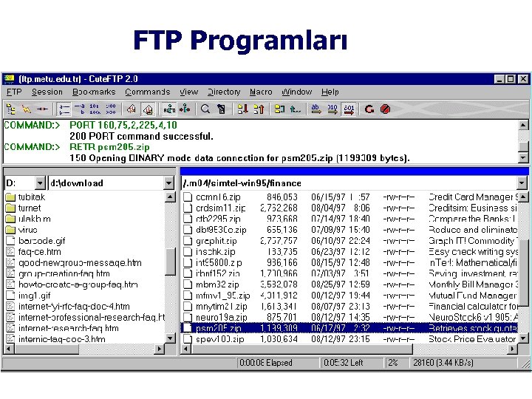Open the Help menu
Image resolution: width=532 pixels, height=399 pixels.
point(330,92)
